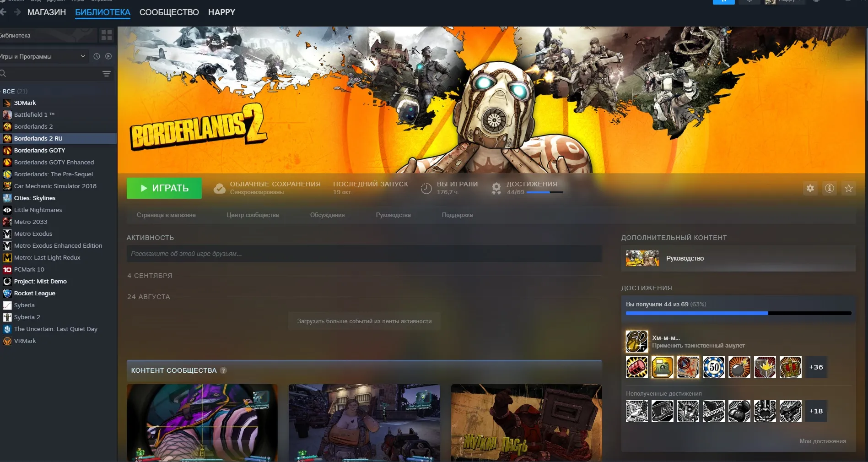Open advanced filter options icon

107,74
